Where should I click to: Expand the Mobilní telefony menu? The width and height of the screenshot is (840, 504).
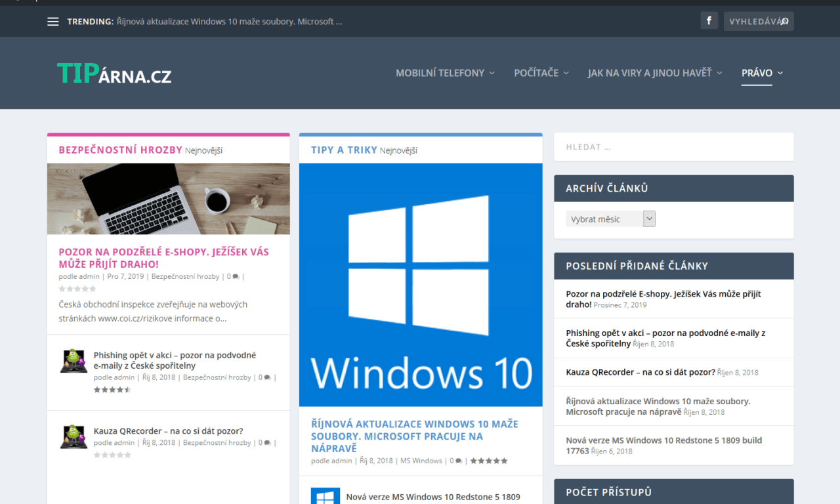click(445, 73)
